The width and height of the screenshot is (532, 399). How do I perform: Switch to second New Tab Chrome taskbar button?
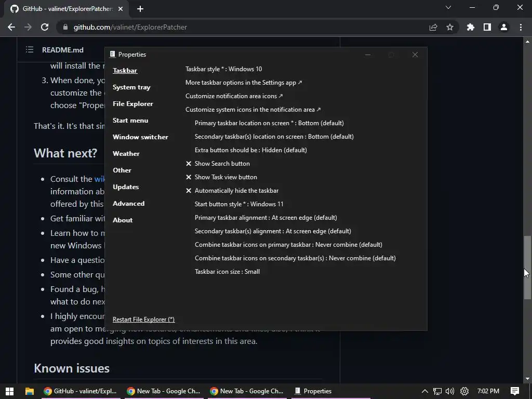tap(247, 391)
